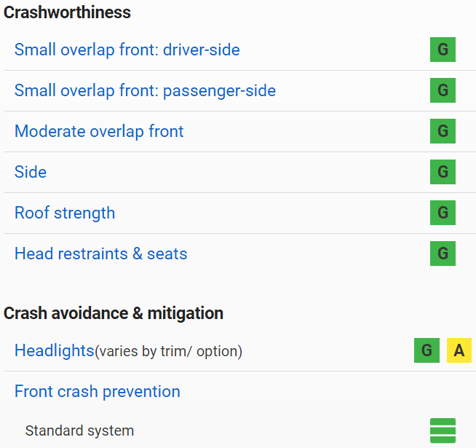Viewport: 476px width, 448px height.
Task: Click the Roof strength G rating badge
Action: (443, 213)
